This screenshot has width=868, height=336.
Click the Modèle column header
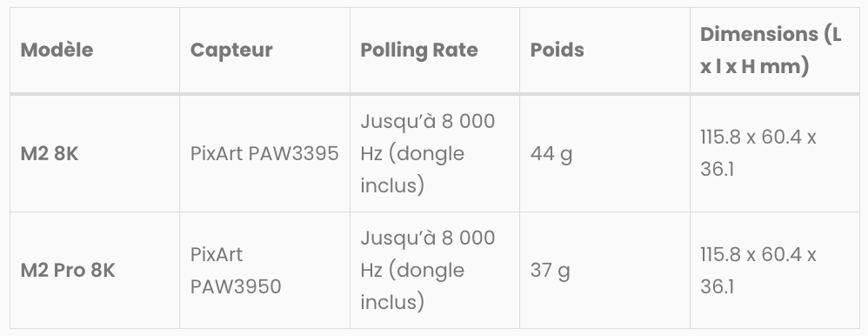tap(95, 50)
